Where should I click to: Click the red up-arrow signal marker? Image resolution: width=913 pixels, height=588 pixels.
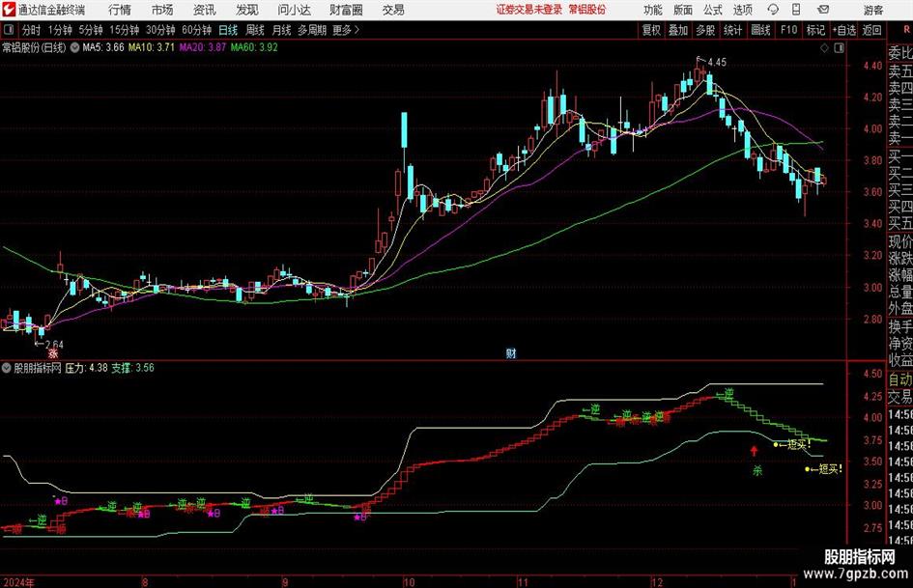point(755,451)
